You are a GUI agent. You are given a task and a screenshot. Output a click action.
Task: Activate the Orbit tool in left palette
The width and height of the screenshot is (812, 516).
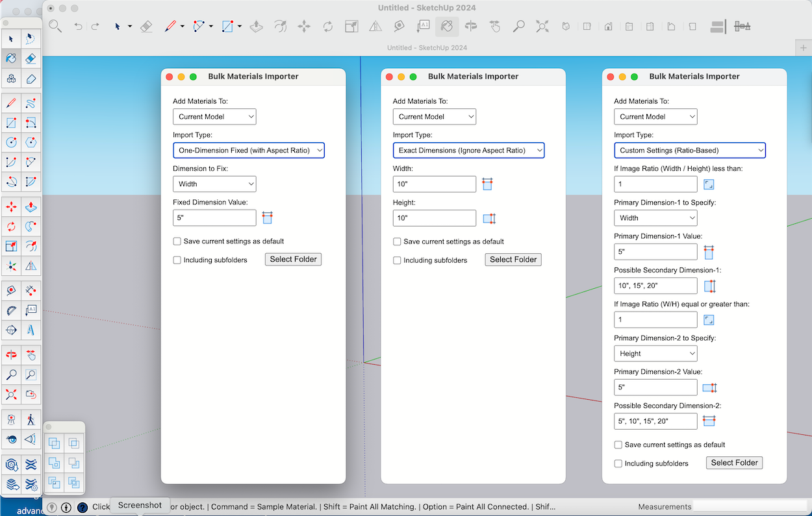click(x=11, y=355)
